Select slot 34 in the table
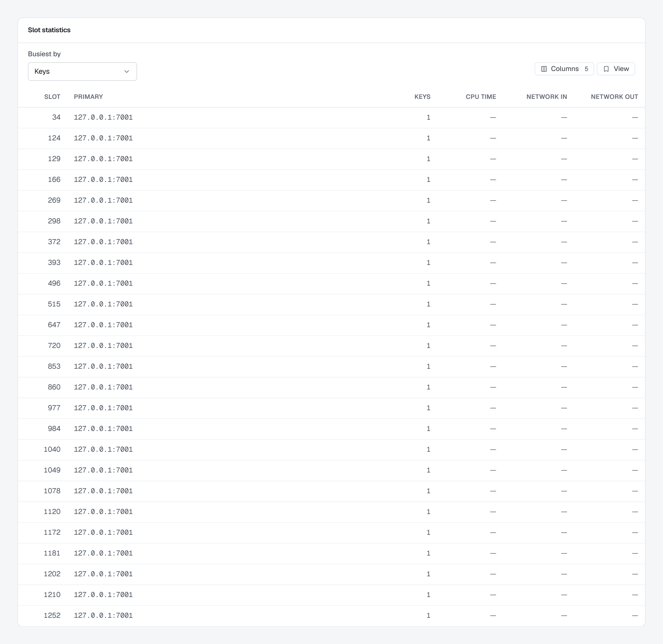Screen dimensions: 663x644 (331, 117)
